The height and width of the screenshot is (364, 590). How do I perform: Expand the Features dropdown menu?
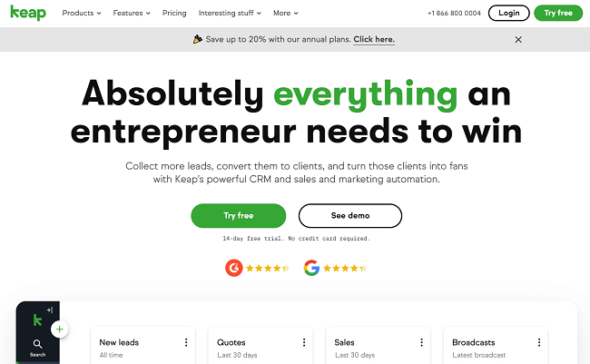133,14
